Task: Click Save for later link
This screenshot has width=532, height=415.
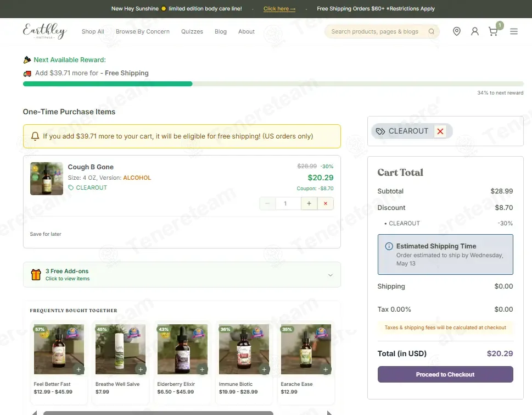Action: [x=46, y=234]
